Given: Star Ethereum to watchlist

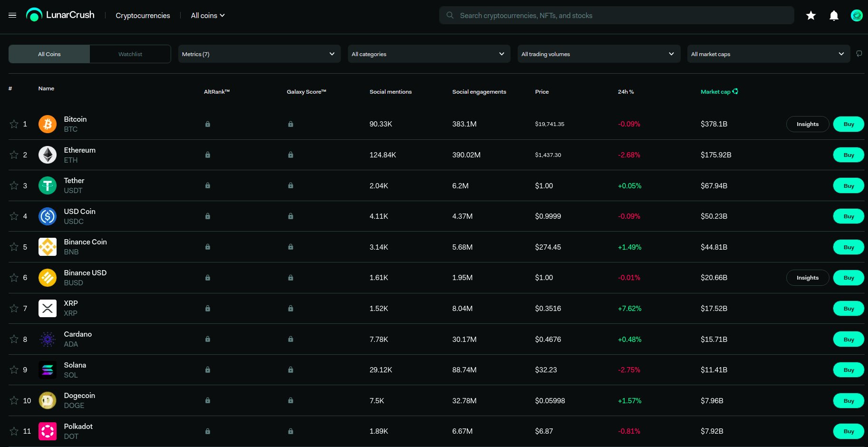Looking at the screenshot, I should [14, 155].
